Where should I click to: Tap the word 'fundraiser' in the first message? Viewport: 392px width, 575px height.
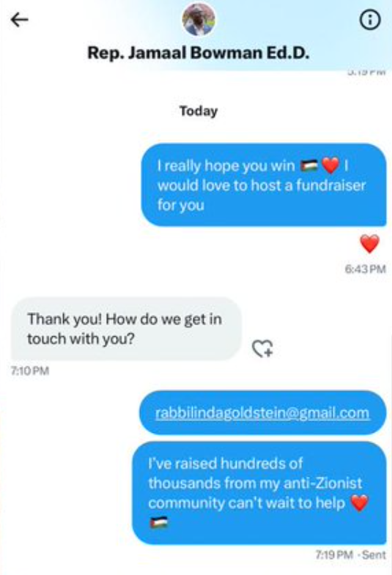pyautogui.click(x=330, y=185)
